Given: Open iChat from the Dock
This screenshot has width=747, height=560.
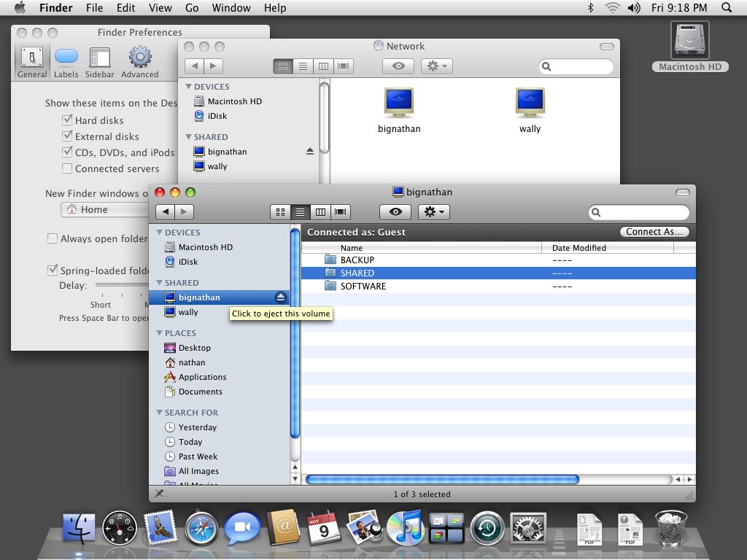Looking at the screenshot, I should point(242,528).
